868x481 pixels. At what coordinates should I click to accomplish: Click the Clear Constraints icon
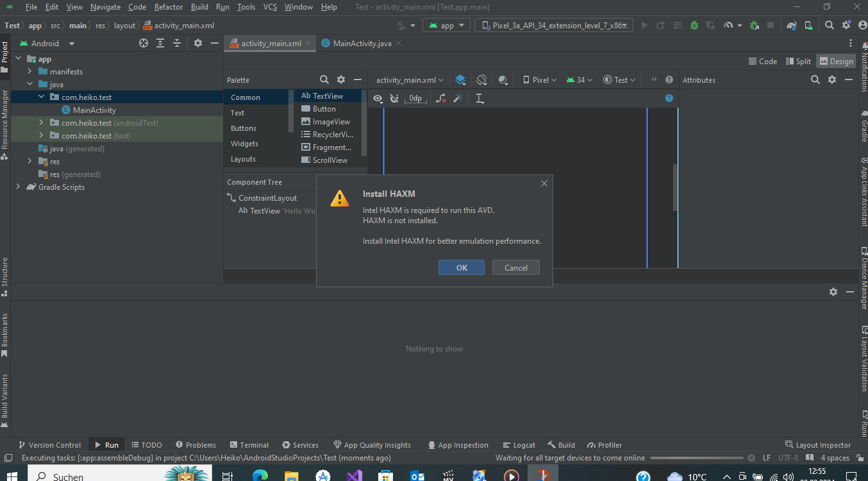coord(440,98)
